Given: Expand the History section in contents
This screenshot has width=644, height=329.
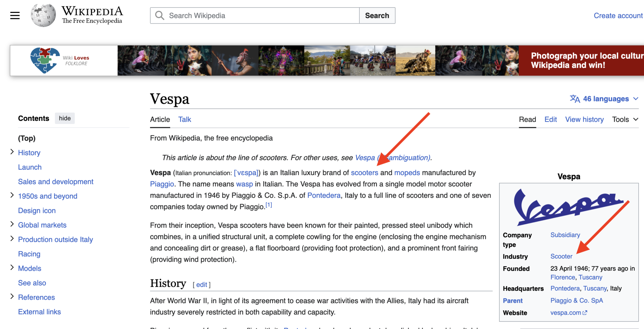Looking at the screenshot, I should coord(12,152).
